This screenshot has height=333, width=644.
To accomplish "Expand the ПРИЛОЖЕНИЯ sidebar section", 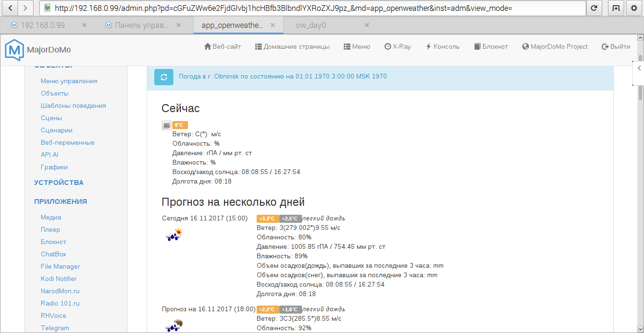I will pos(61,201).
